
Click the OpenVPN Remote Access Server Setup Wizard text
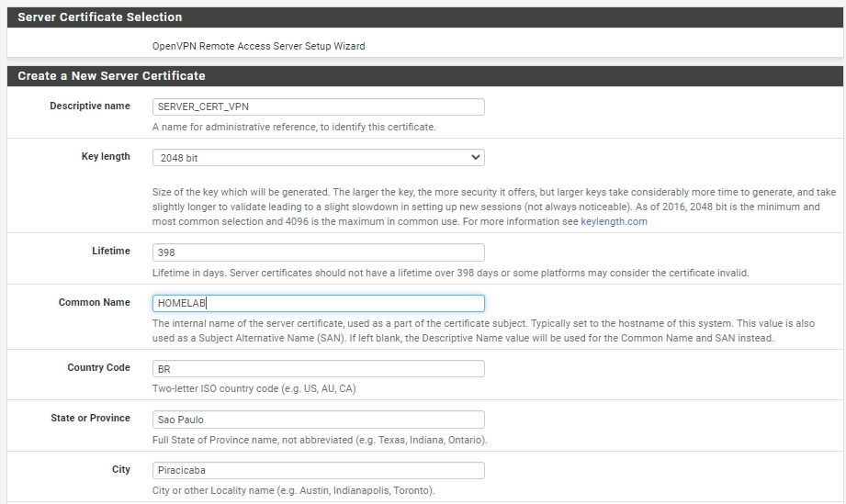pyautogui.click(x=258, y=46)
